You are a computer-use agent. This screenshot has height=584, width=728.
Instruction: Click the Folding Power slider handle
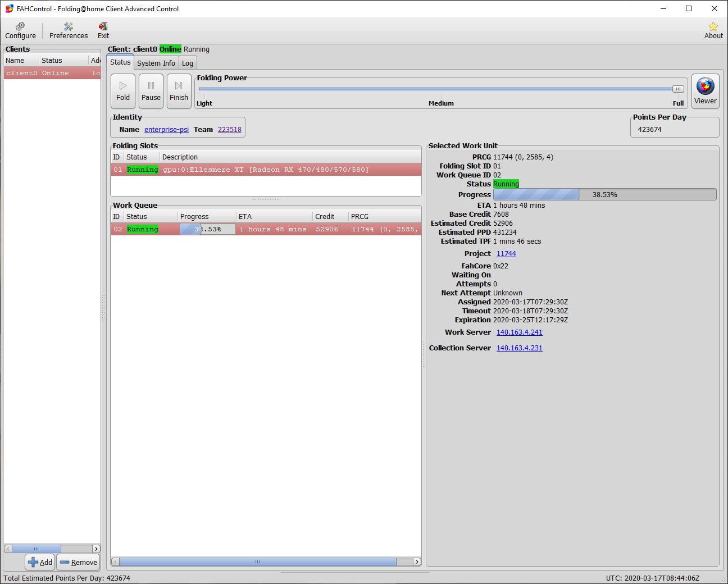coord(679,89)
